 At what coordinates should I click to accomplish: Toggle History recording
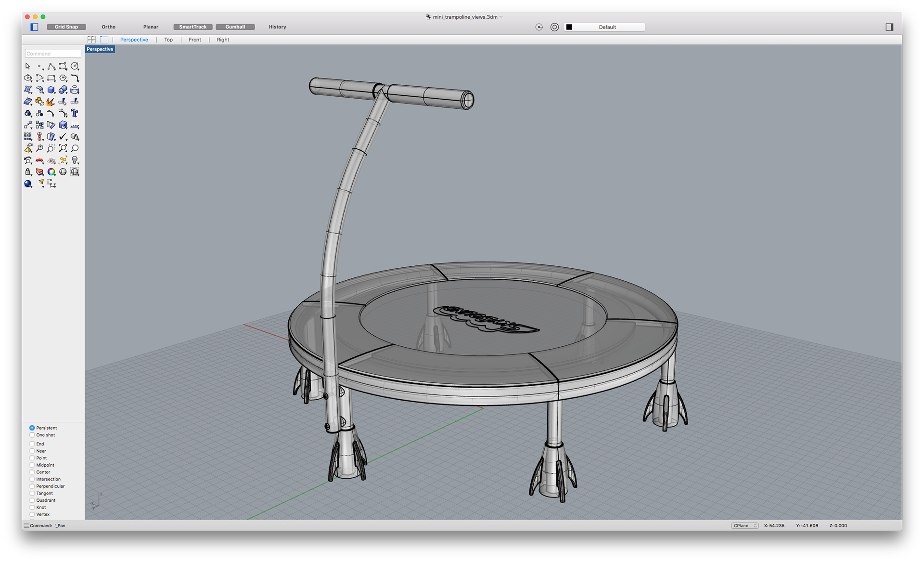[277, 27]
